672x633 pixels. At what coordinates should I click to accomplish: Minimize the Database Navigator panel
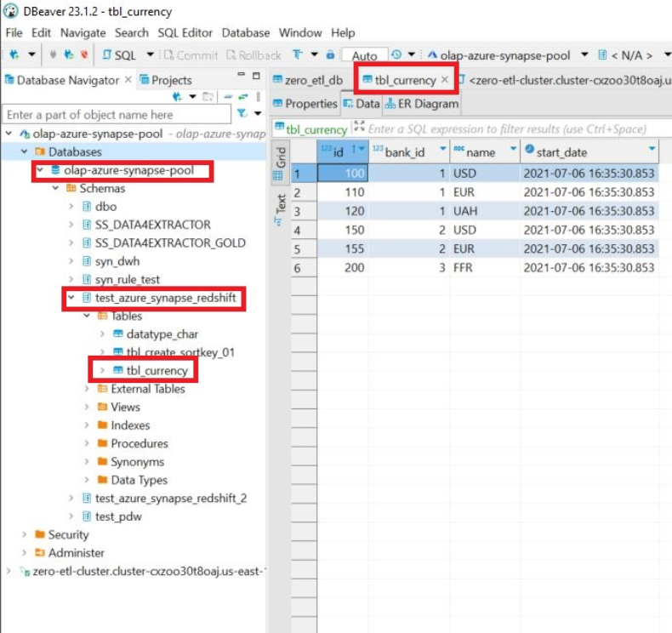coord(242,74)
